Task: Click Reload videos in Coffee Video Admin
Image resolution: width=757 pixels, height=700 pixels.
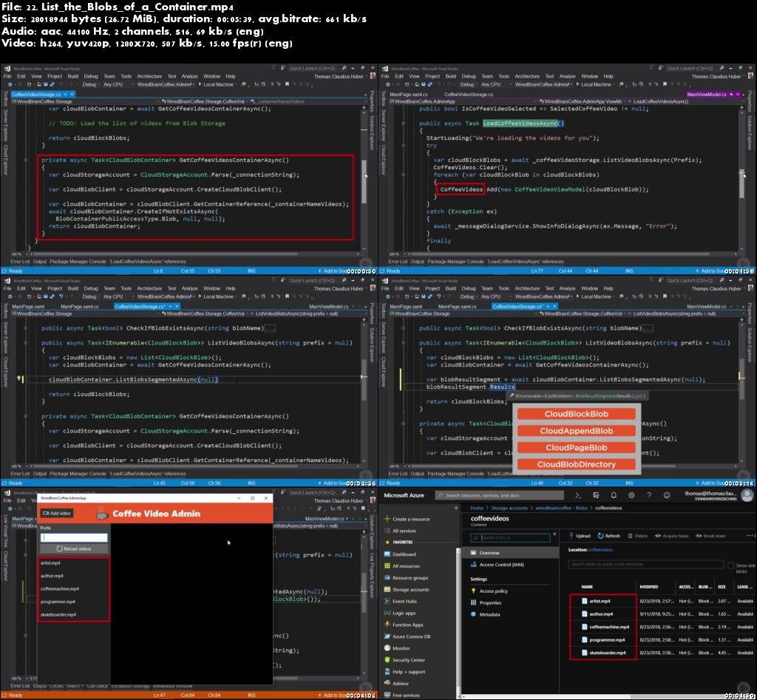Action: click(74, 548)
